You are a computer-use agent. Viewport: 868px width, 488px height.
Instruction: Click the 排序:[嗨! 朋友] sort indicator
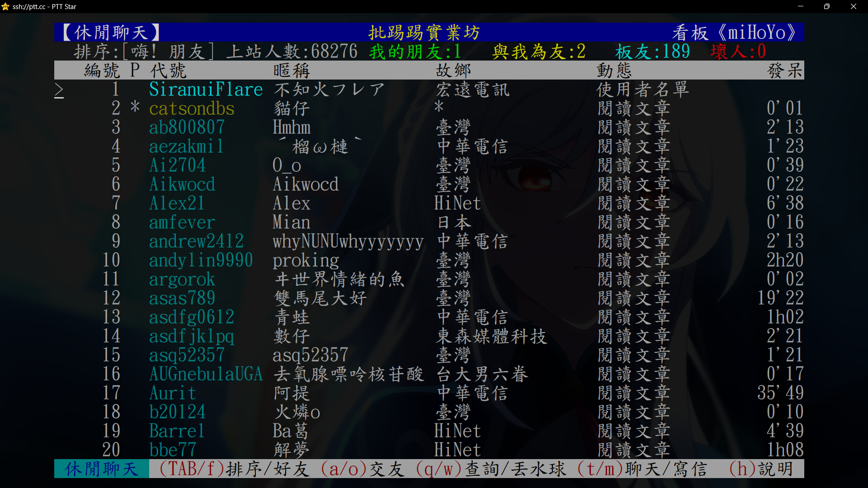[x=145, y=52]
